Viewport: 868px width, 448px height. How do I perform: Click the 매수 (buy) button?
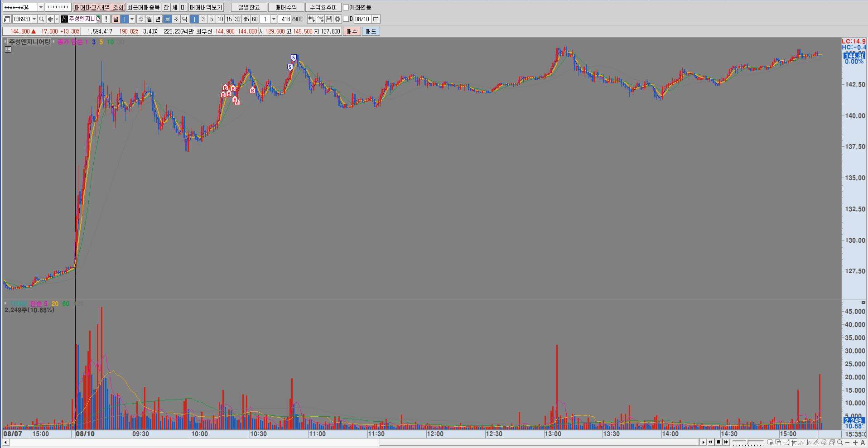pos(352,31)
